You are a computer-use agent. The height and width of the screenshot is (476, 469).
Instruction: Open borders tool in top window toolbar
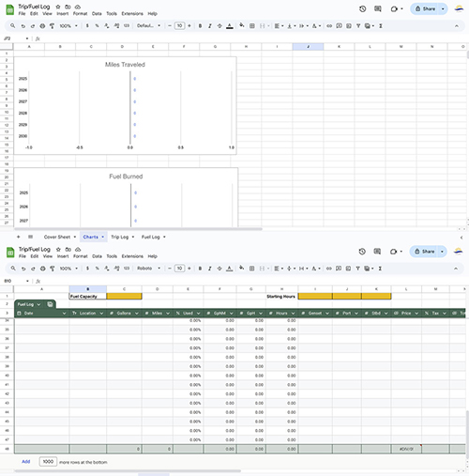[x=252, y=26]
